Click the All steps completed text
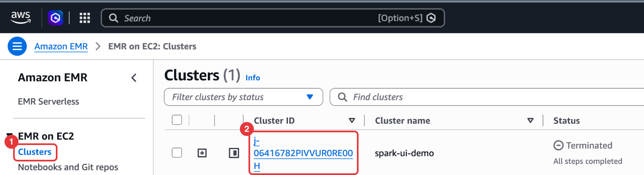This screenshot has width=644, height=175. point(588,161)
